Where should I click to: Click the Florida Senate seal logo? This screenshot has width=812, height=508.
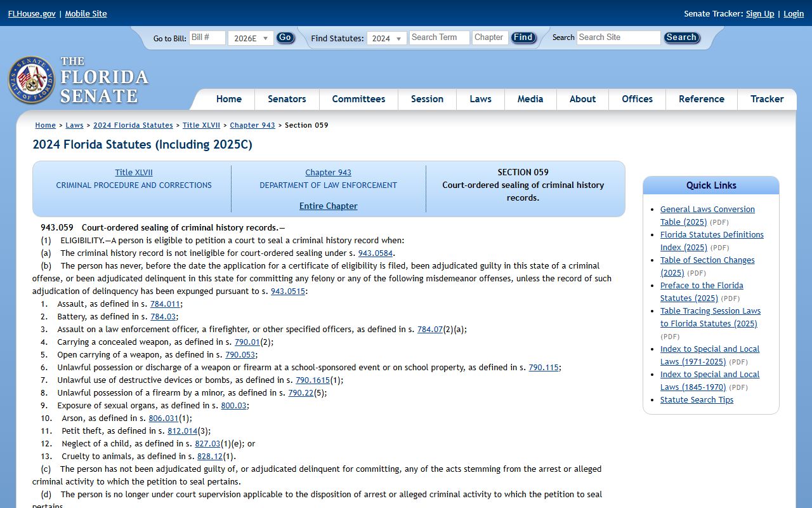pyautogui.click(x=31, y=80)
